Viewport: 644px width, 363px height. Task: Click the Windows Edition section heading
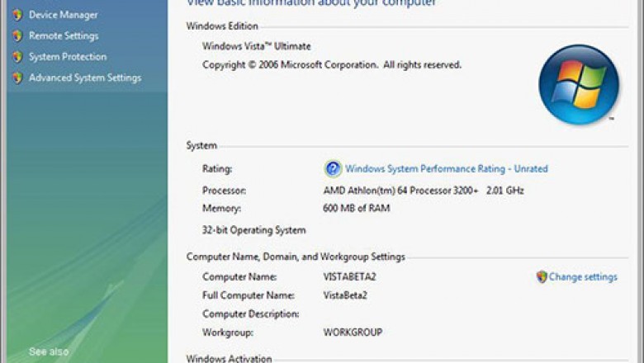222,26
